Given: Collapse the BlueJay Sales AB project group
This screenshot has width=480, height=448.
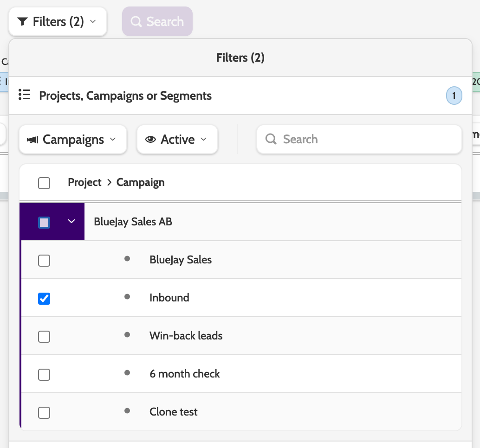Looking at the screenshot, I should [x=71, y=222].
